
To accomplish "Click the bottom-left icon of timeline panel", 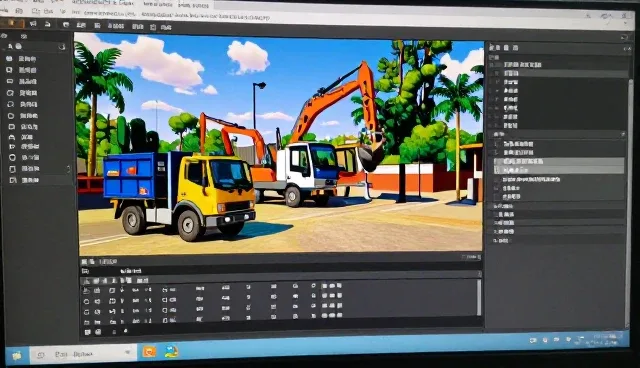I will pos(87,332).
